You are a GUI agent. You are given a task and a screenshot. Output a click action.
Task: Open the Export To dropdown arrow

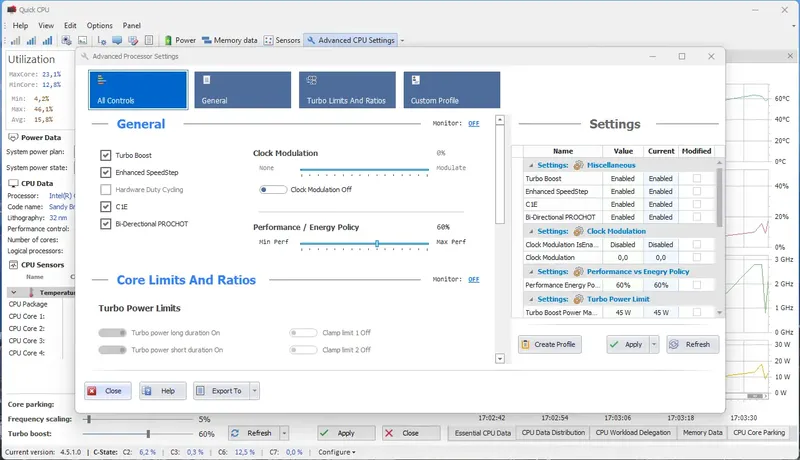pyautogui.click(x=254, y=391)
